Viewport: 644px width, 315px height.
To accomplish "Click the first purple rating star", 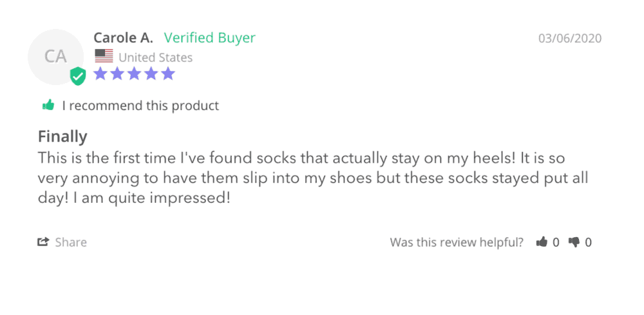I will 100,73.
